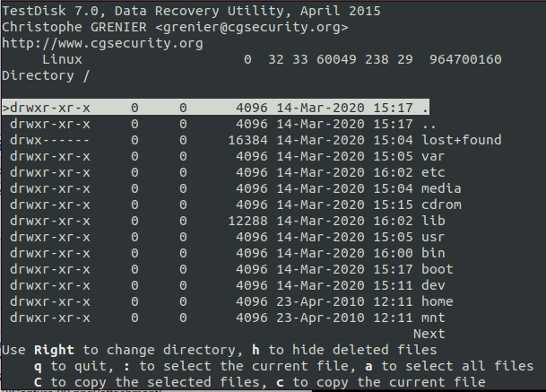Select the boot directory entry
546x392 pixels.
[x=438, y=269]
